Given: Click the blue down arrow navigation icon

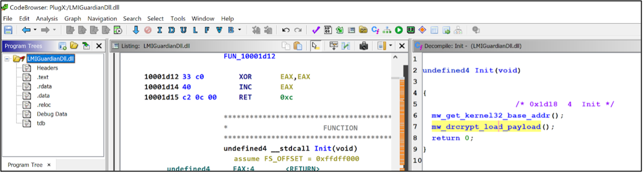Looking at the screenshot, I should 136,30.
